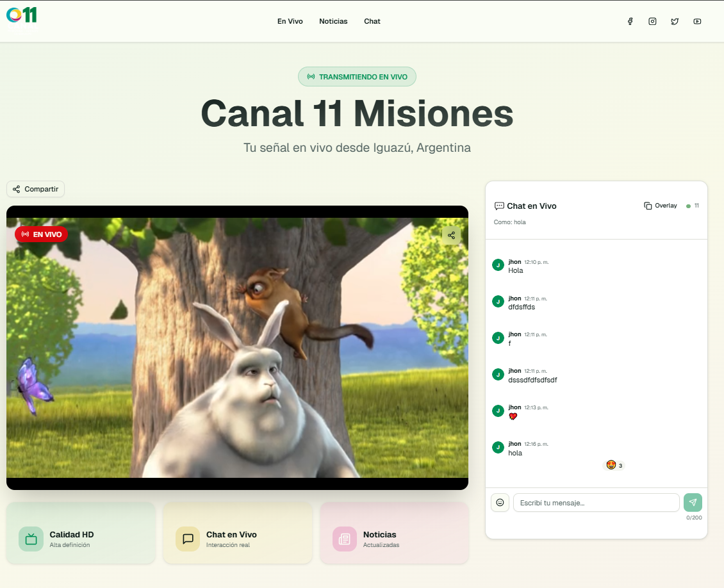Screen dimensions: 724x588
Task: Click the newspaper icon on the Noticias card
Action: tap(344, 539)
